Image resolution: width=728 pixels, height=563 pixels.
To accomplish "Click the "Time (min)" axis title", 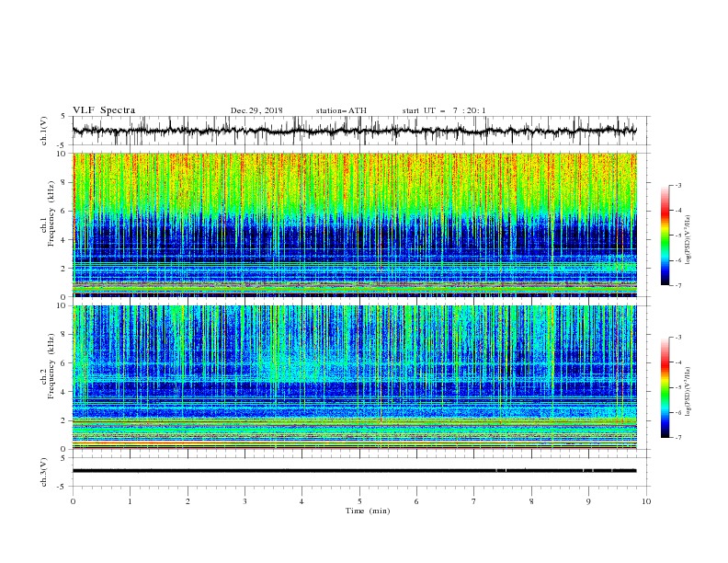I will [x=368, y=511].
